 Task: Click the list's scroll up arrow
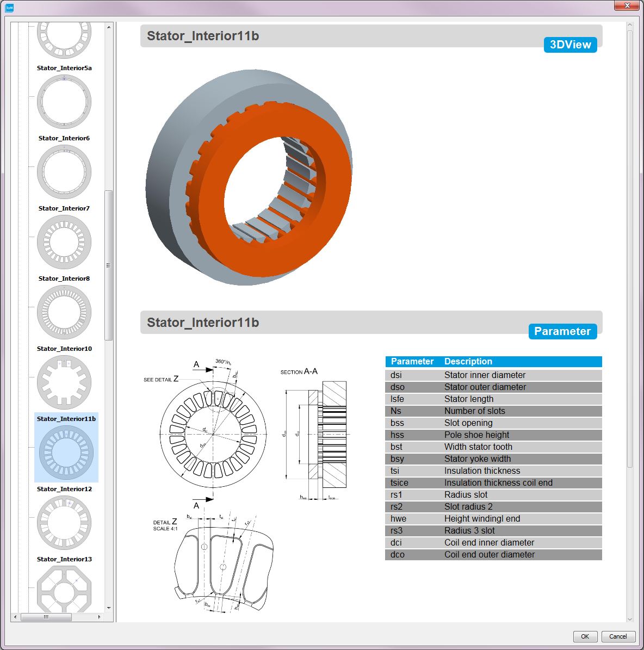click(x=109, y=27)
